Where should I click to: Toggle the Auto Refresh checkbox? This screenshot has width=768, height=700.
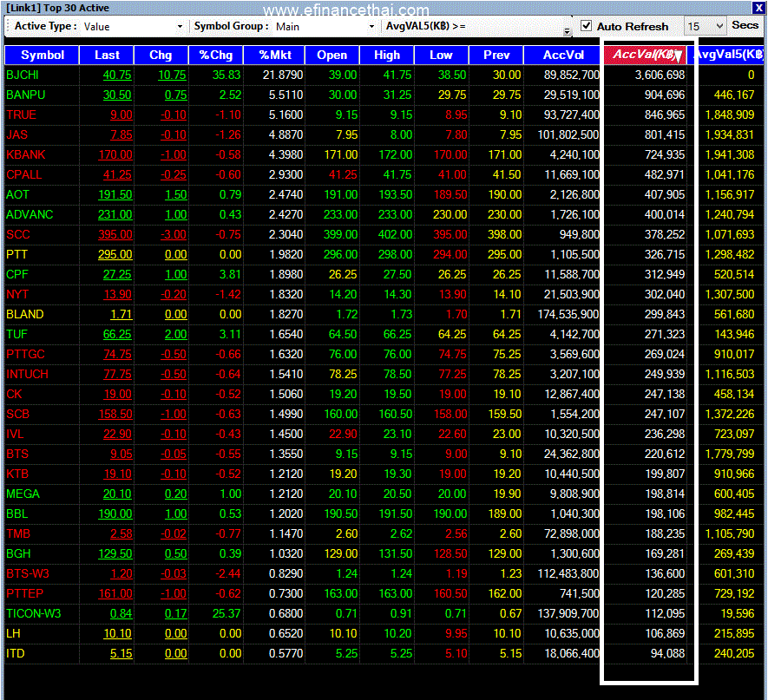(x=587, y=26)
